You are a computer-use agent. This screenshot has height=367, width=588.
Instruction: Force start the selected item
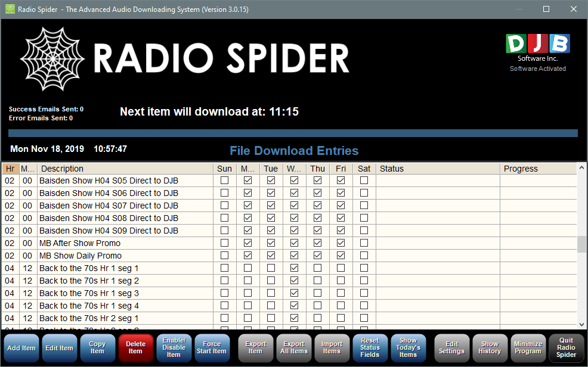(x=212, y=348)
